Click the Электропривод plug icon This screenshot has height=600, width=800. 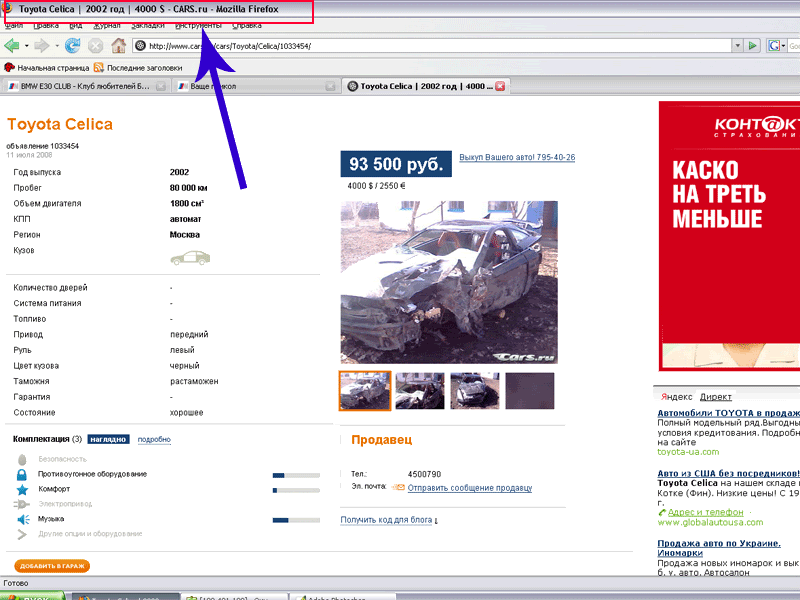[21, 505]
